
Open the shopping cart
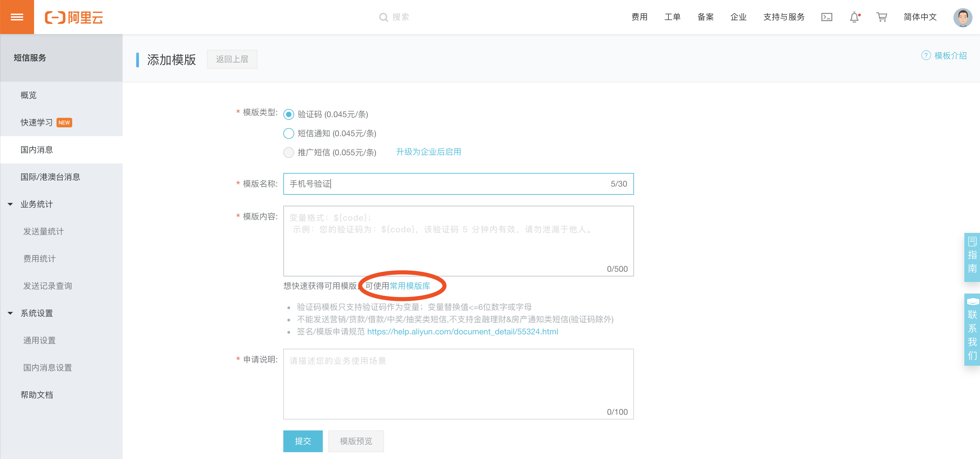pos(882,17)
